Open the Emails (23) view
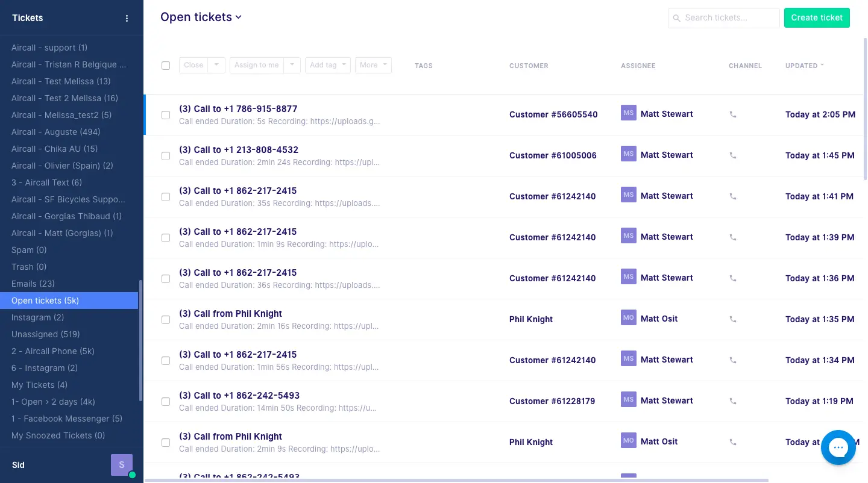The height and width of the screenshot is (483, 868). 33,284
